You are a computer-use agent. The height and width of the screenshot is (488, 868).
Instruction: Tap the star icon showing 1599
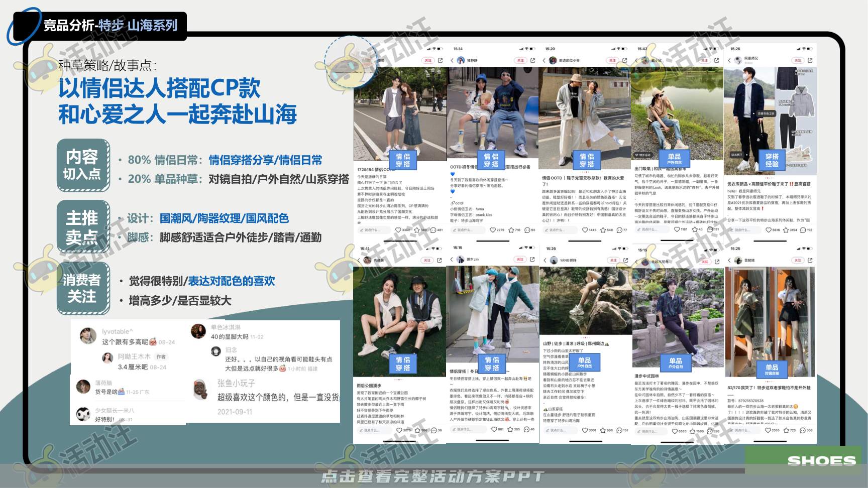693,431
